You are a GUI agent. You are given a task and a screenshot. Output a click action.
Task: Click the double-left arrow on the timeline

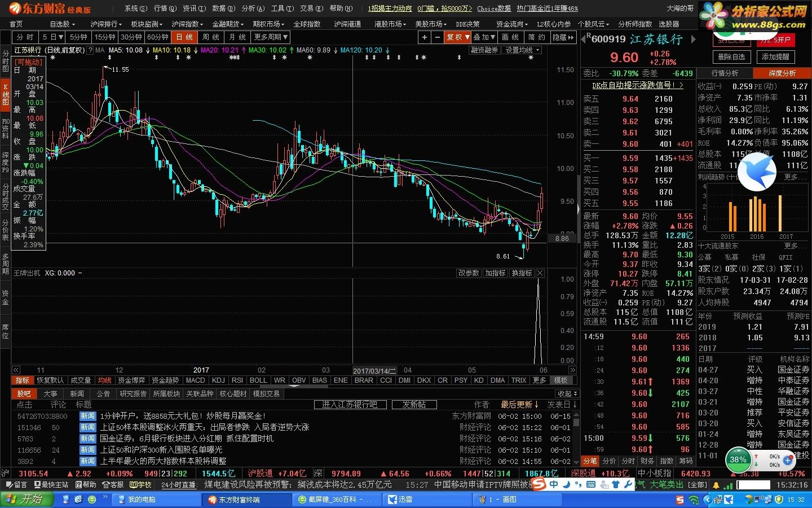(x=16, y=370)
